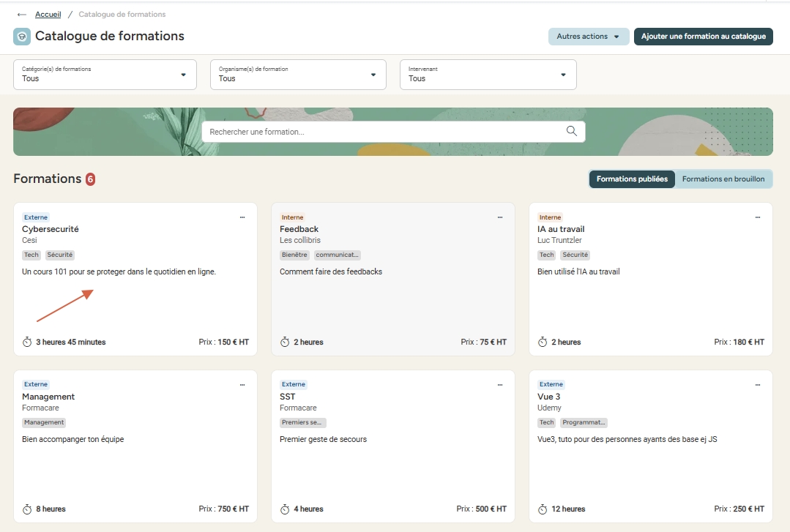Open the three-dot menu on IA au travail card
This screenshot has height=532, width=790.
(x=758, y=217)
